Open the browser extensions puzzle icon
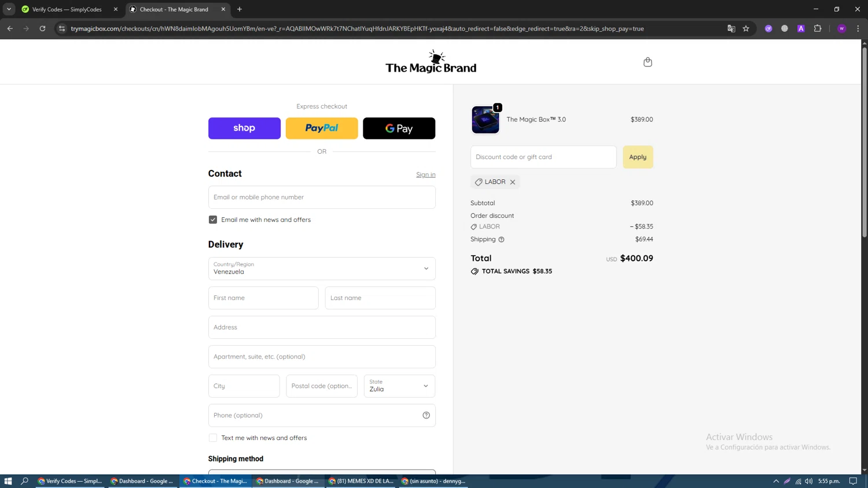 (x=818, y=28)
